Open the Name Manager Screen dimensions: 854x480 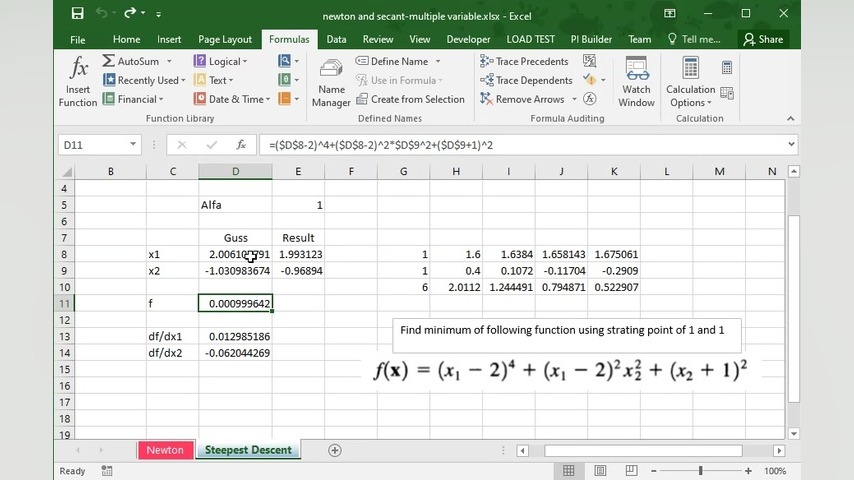coord(331,81)
